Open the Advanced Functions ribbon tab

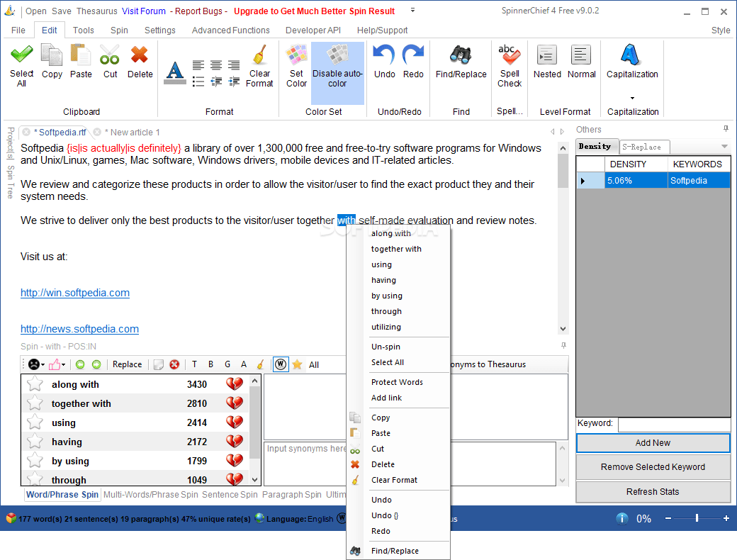coord(231,30)
